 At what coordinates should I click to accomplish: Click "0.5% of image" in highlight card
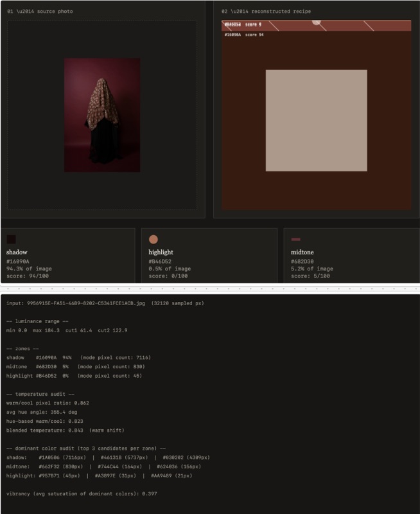[x=170, y=269]
